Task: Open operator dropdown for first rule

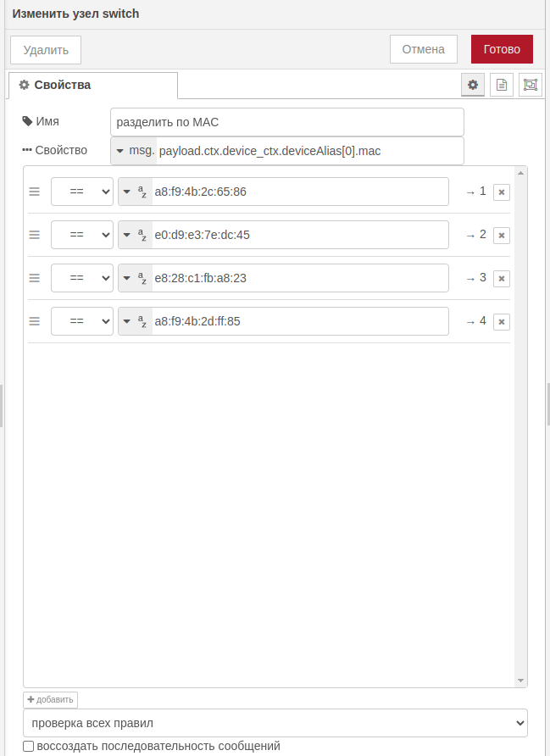Action: tap(82, 192)
